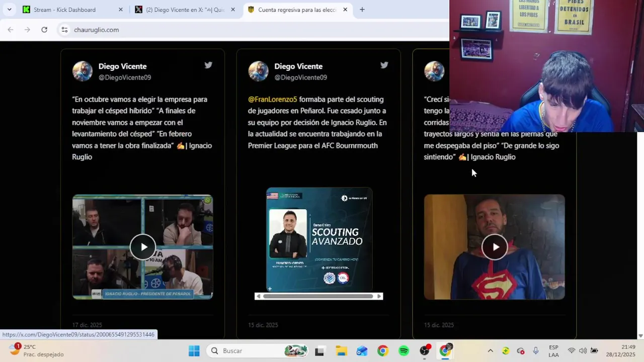Open the volume control
This screenshot has height=362, width=644.
click(x=583, y=351)
